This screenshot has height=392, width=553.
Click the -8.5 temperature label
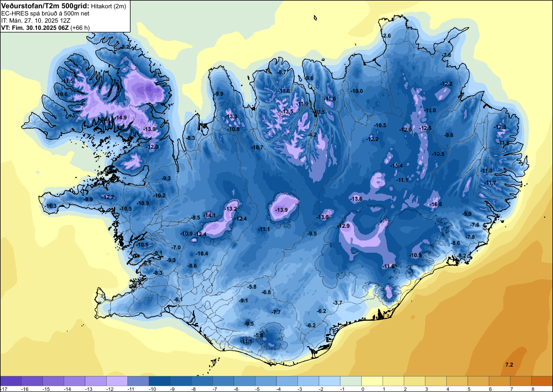[195, 218]
